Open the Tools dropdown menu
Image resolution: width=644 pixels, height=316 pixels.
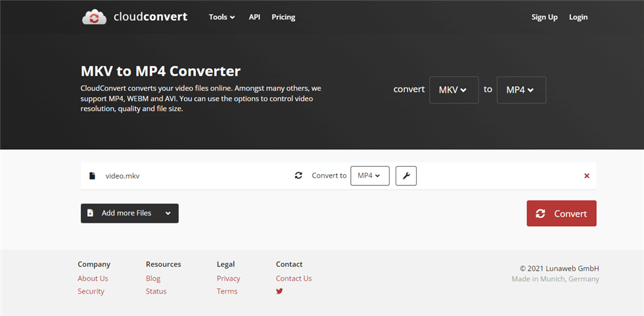[x=222, y=17]
